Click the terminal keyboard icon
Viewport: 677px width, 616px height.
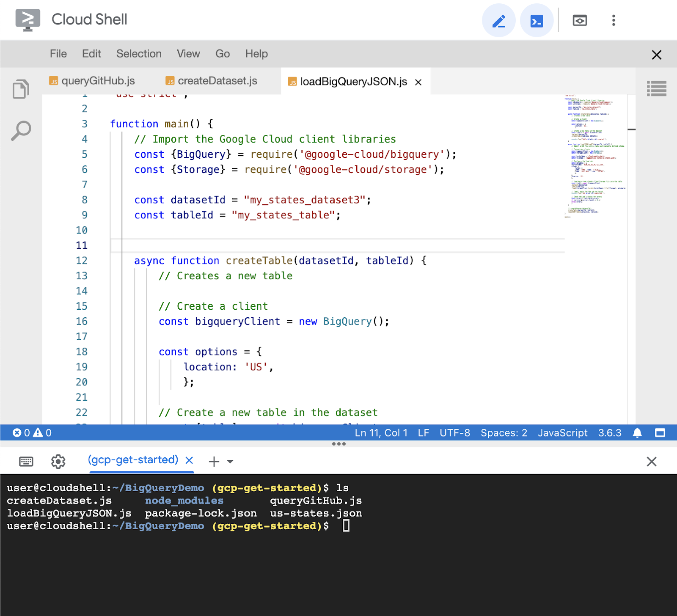point(26,461)
